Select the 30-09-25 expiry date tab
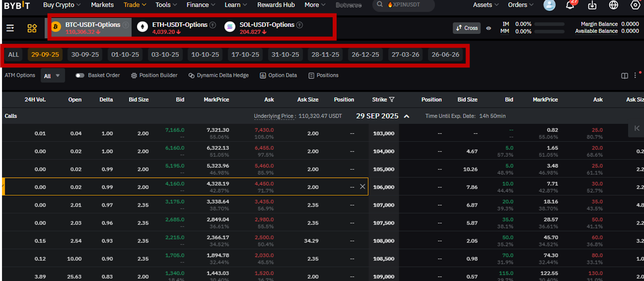 click(x=85, y=55)
